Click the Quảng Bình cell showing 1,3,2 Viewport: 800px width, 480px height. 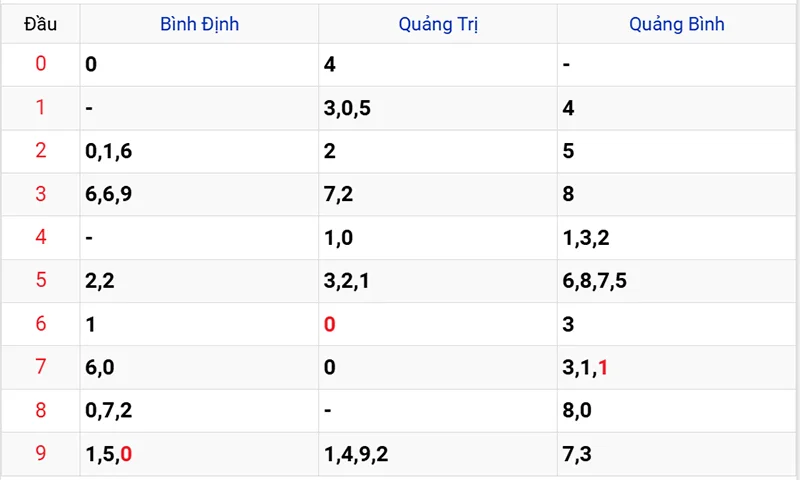586,238
